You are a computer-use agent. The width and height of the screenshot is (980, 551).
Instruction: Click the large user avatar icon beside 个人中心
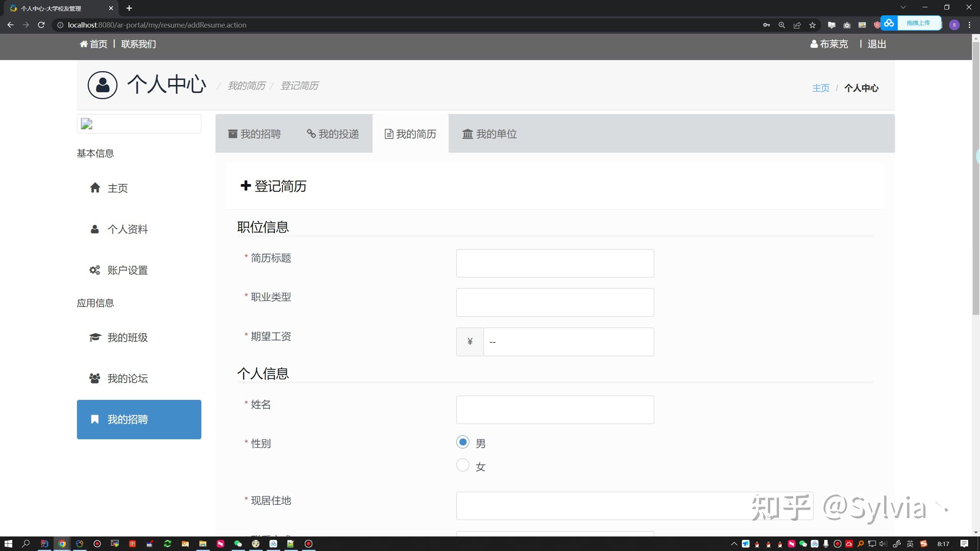pyautogui.click(x=102, y=85)
